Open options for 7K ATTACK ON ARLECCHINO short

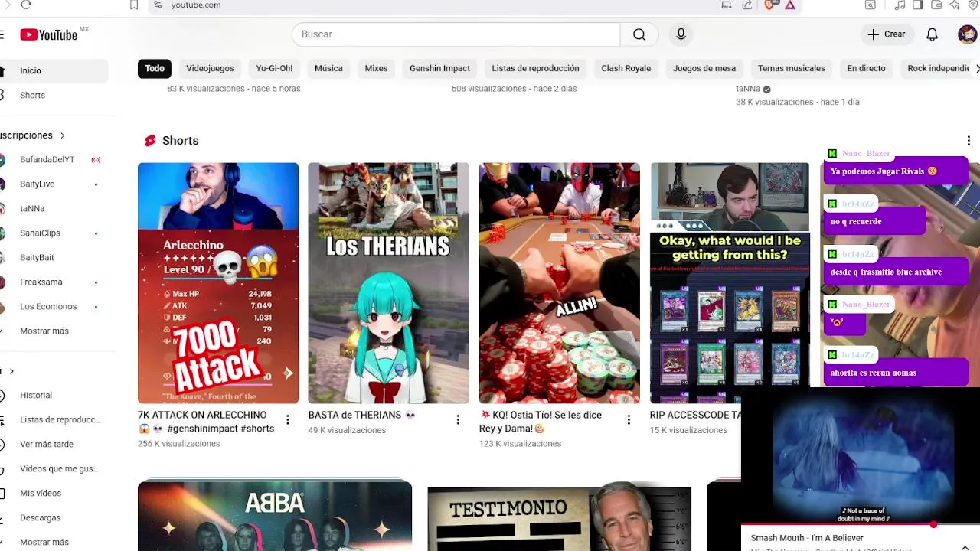coord(287,419)
